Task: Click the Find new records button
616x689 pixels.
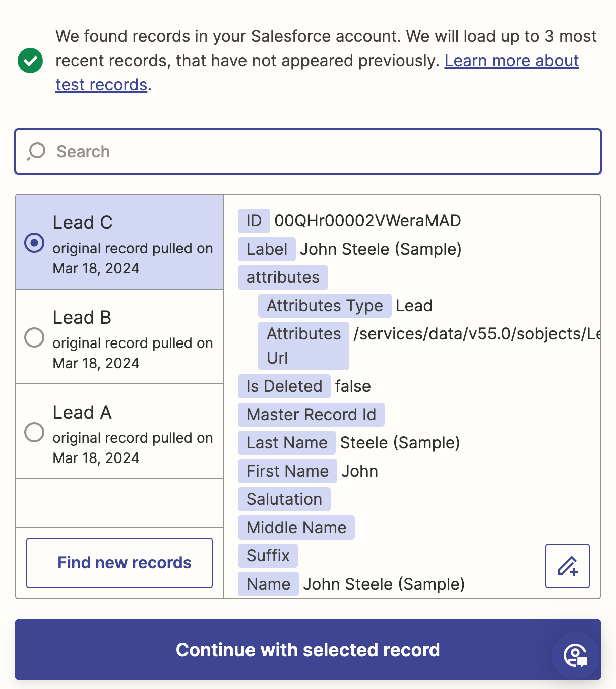Action: (119, 563)
